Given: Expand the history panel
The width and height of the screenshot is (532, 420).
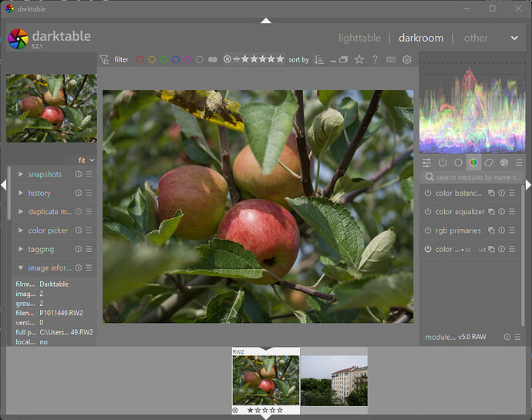Looking at the screenshot, I should click(x=39, y=193).
